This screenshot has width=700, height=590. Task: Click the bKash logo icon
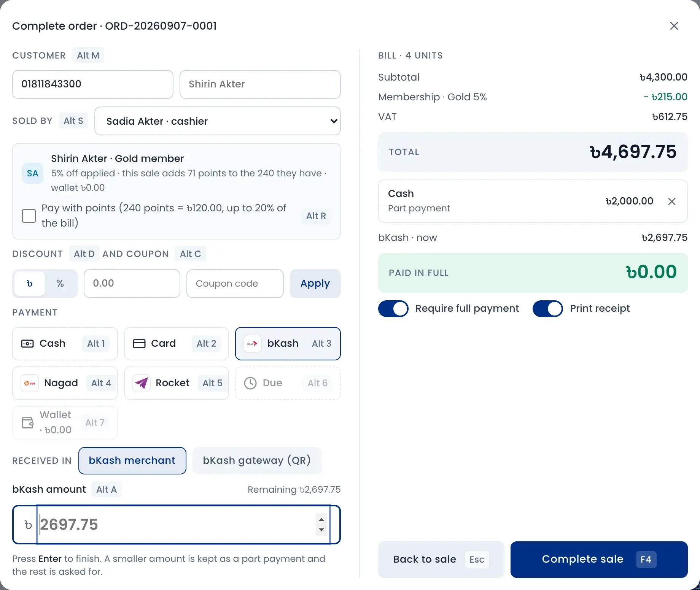tap(252, 344)
